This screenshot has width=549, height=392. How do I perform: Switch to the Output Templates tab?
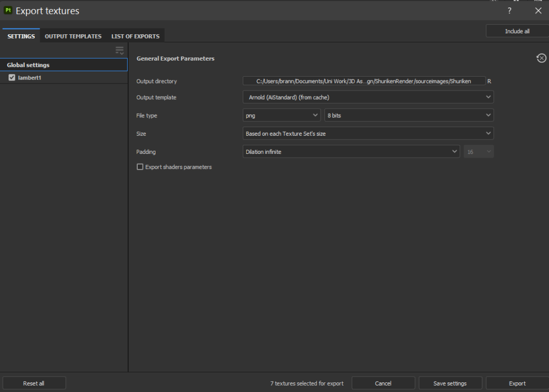(x=73, y=36)
